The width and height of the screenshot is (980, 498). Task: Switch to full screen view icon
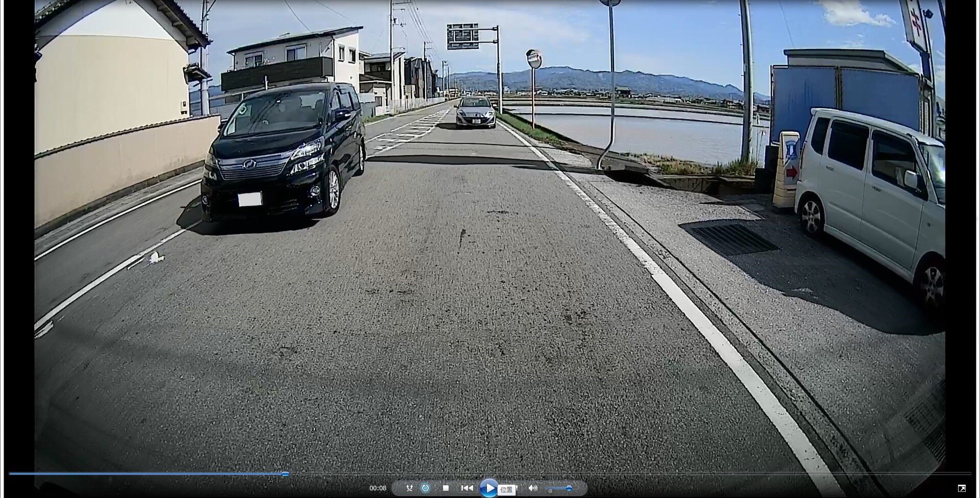(962, 489)
